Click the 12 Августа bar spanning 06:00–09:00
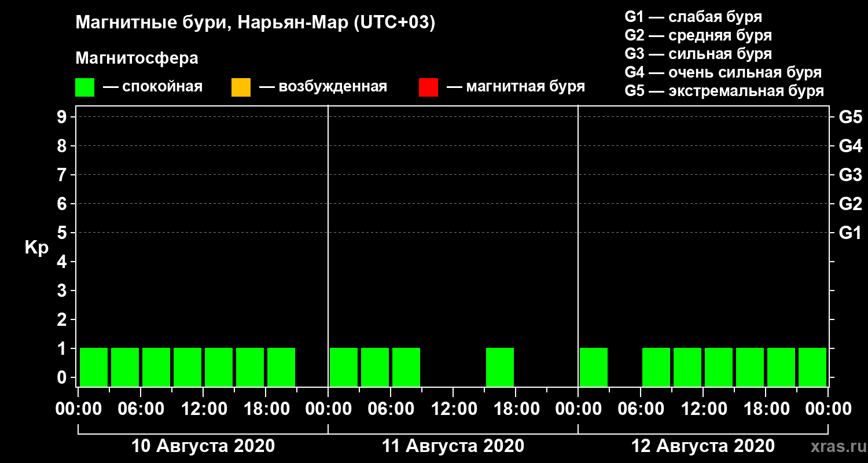868x463 pixels. 656,367
